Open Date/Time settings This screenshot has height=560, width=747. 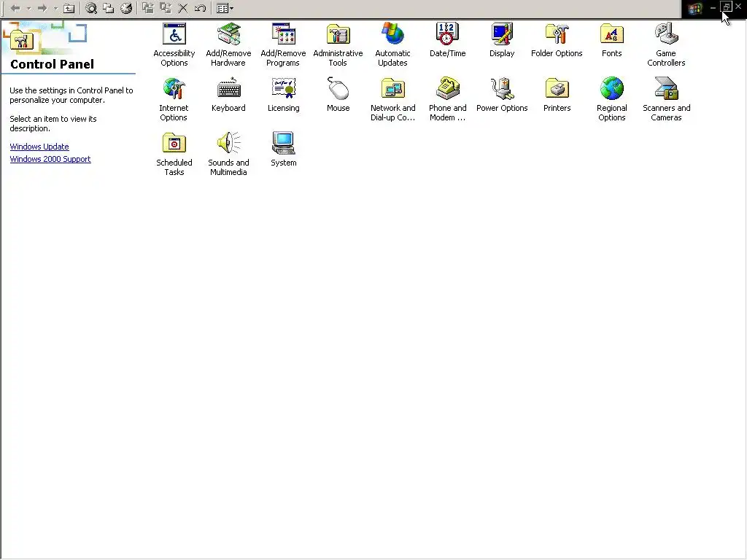click(x=447, y=40)
